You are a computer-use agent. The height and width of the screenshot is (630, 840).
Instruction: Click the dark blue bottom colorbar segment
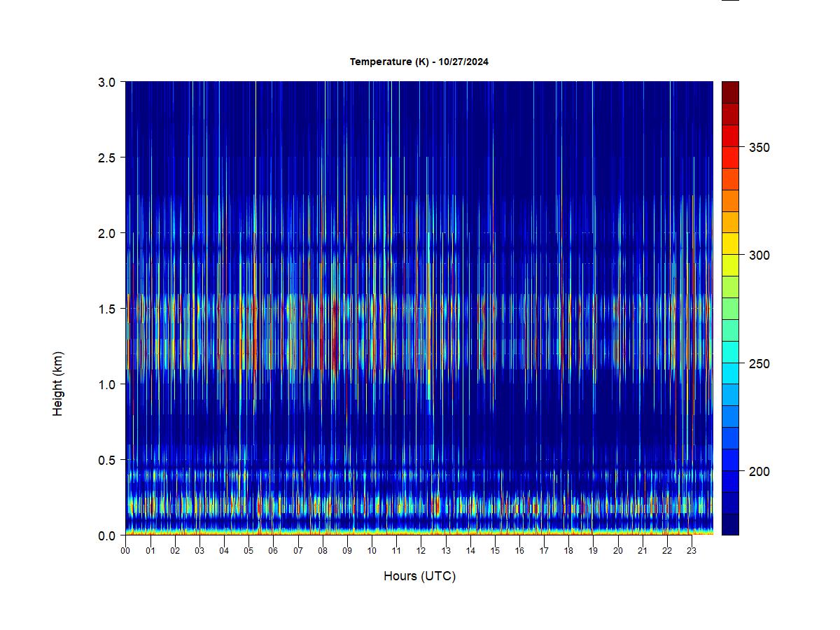(730, 524)
